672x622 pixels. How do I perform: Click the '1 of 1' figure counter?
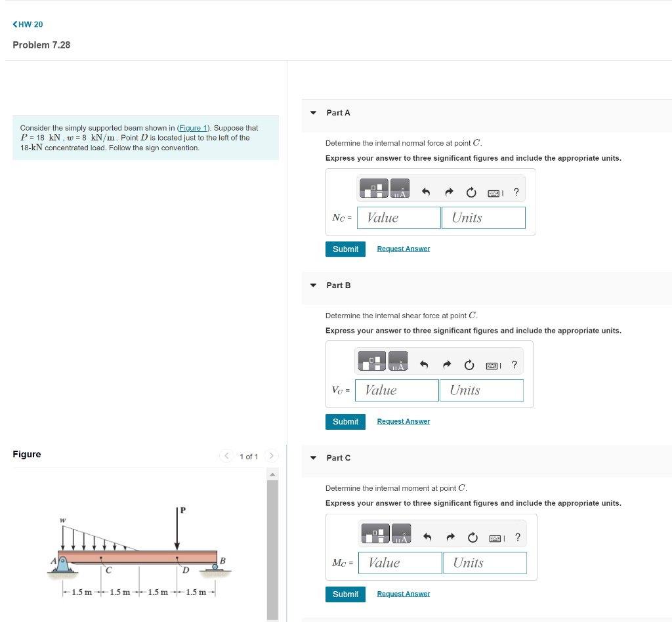tap(249, 457)
